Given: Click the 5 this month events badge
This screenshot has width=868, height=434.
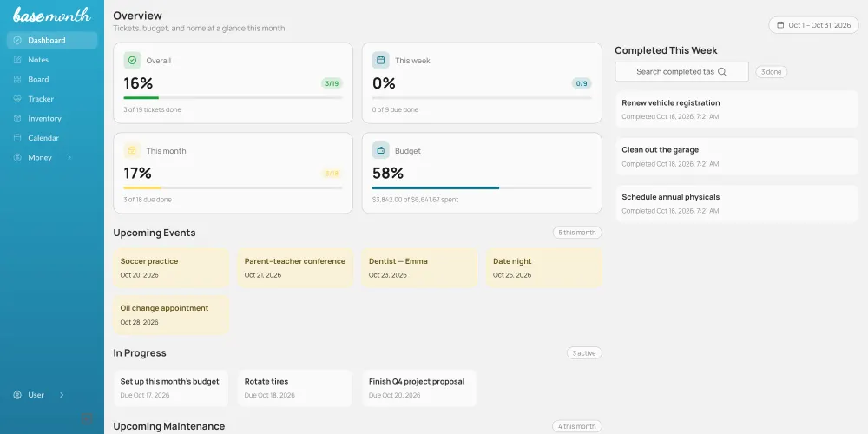Looking at the screenshot, I should coord(577,233).
